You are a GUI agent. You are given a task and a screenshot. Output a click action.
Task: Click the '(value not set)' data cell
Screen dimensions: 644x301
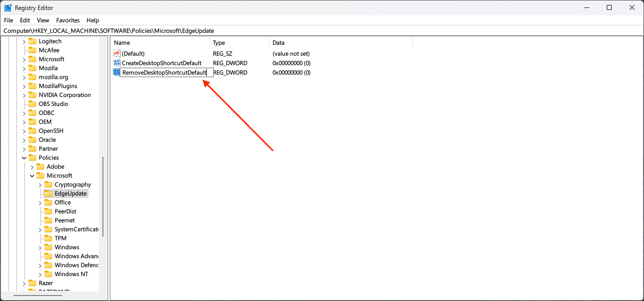pyautogui.click(x=291, y=54)
